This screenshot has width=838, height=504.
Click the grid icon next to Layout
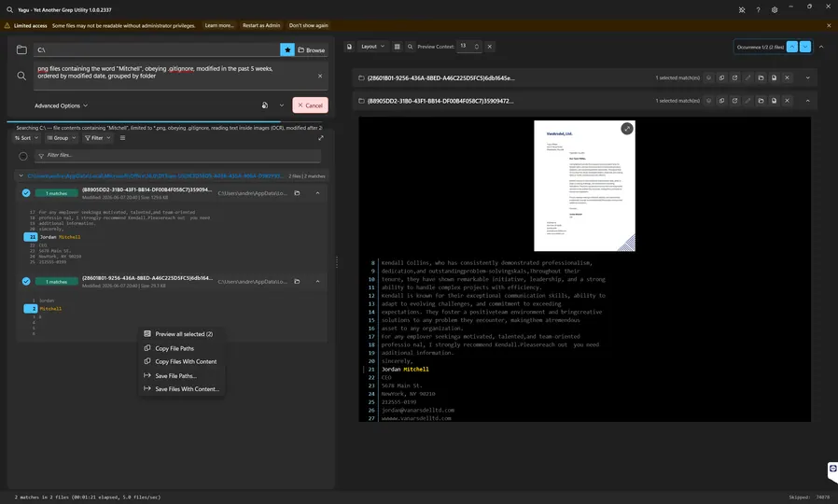pos(398,47)
